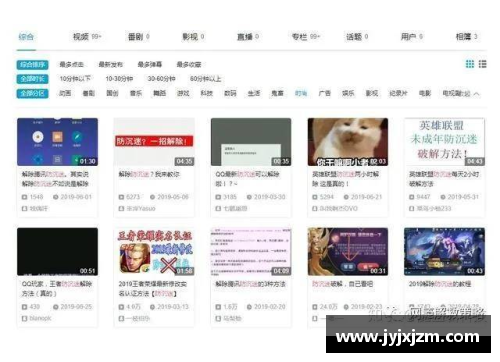Screen dimensions: 500x362
Task: Open title 英雄联盟防沉迷每天2小时破解方法
Action: coord(444,179)
